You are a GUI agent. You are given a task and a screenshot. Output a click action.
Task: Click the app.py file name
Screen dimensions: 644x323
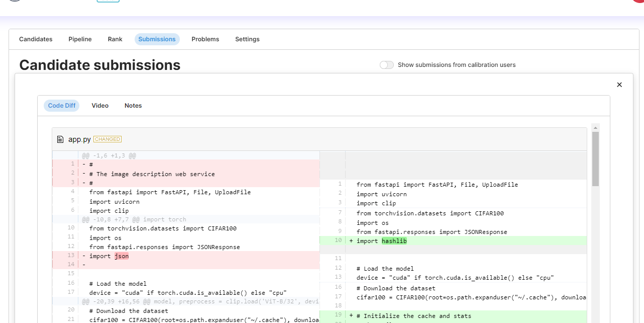79,139
